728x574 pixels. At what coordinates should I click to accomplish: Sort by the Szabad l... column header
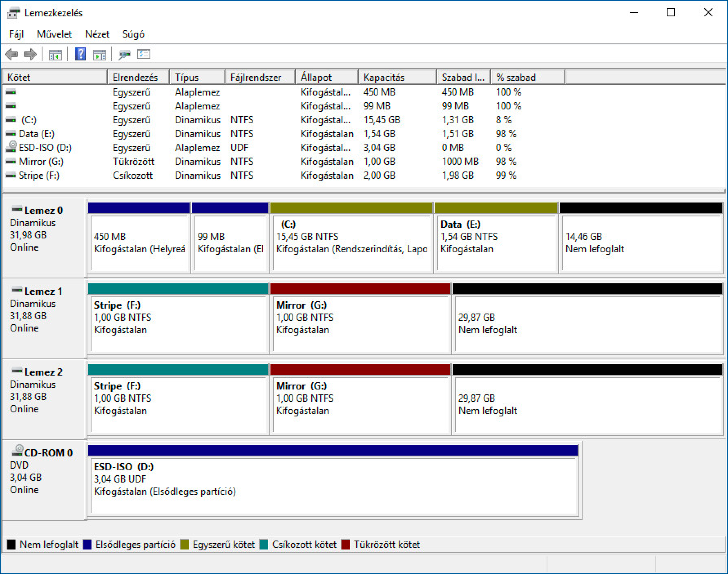463,77
